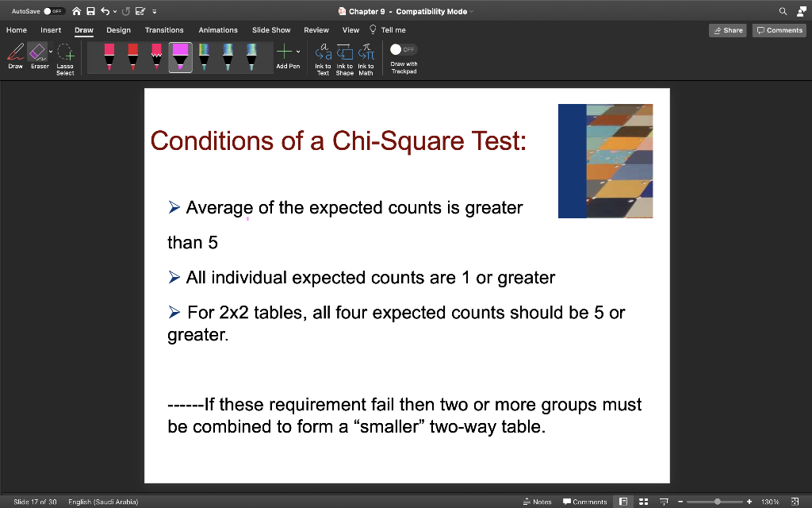
Task: Click the Home icon in title bar
Action: coord(77,11)
